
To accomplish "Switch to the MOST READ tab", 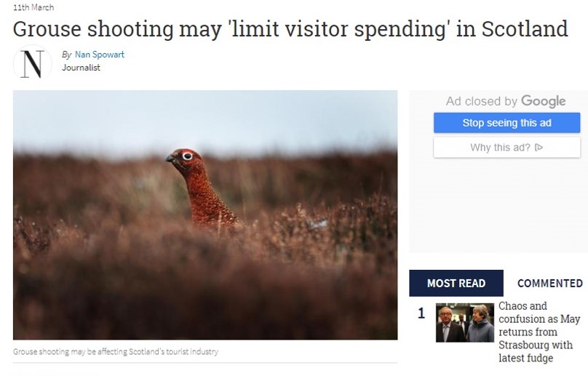I will (x=456, y=283).
